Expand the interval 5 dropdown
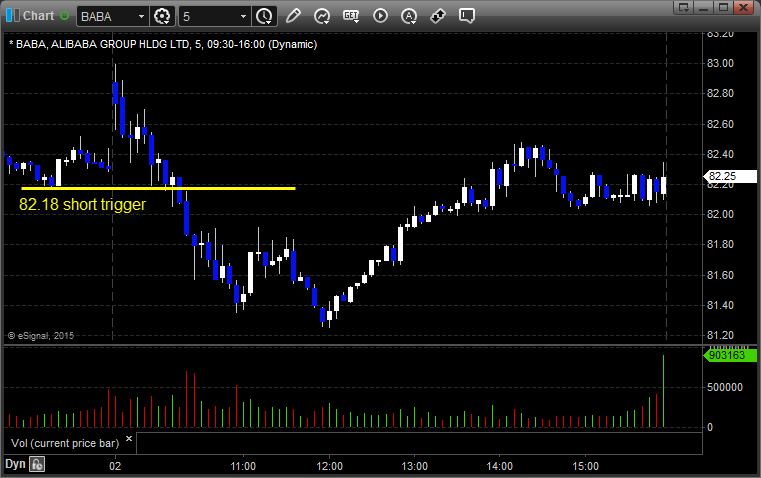 (x=243, y=16)
